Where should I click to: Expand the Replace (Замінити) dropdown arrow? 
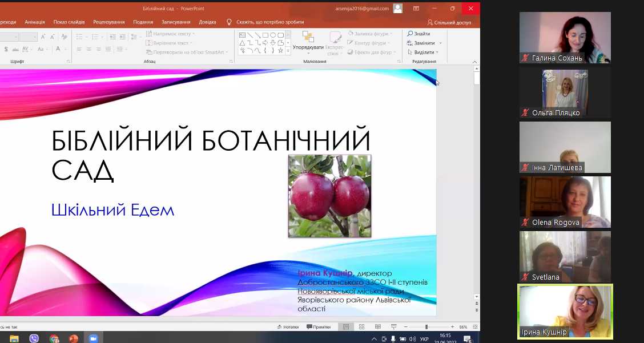coord(439,43)
